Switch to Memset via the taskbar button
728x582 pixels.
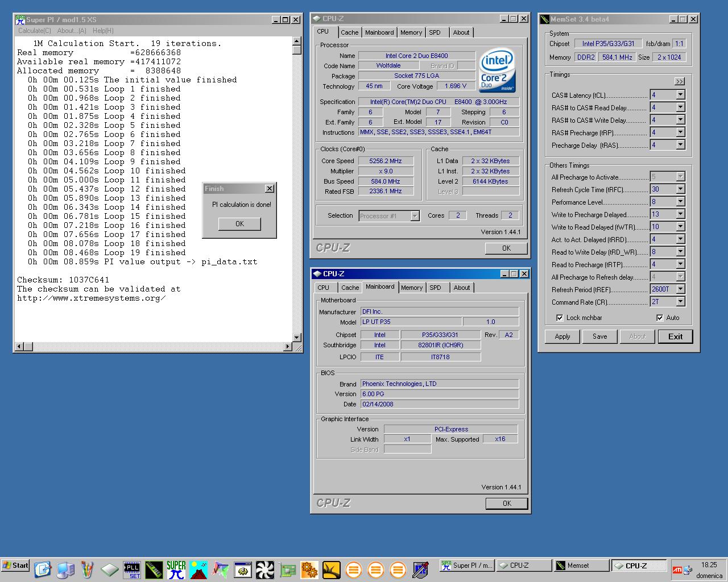click(580, 566)
